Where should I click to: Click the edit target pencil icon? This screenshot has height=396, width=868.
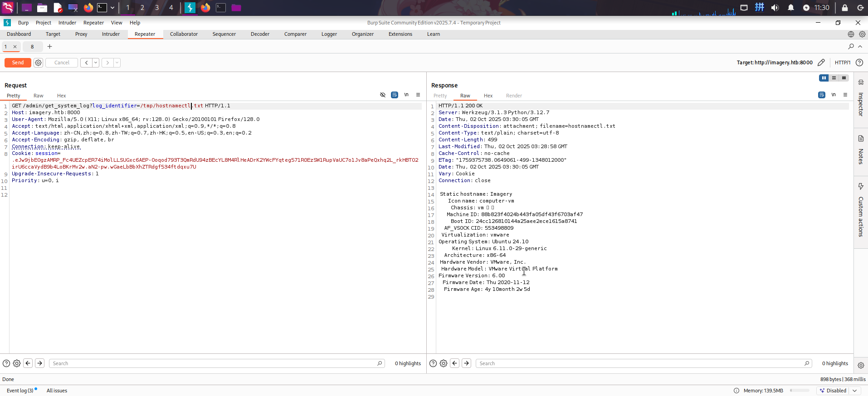click(x=821, y=63)
